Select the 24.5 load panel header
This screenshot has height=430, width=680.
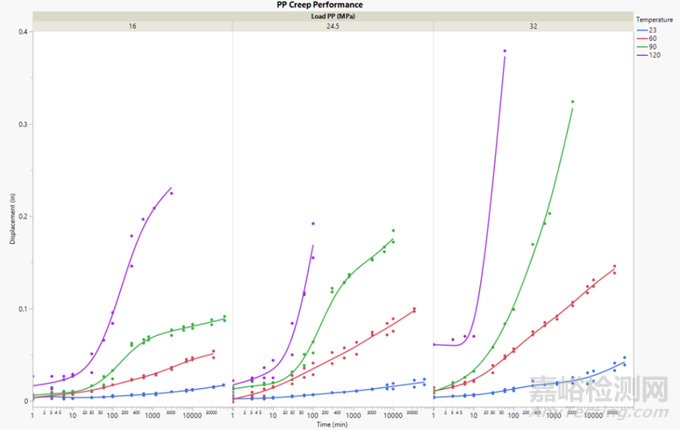tap(333, 26)
